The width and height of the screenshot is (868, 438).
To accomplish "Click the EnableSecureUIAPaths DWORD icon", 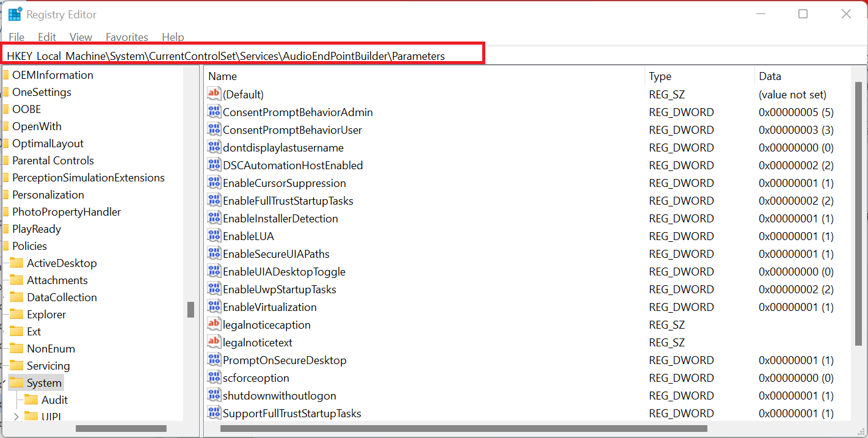I will click(214, 254).
